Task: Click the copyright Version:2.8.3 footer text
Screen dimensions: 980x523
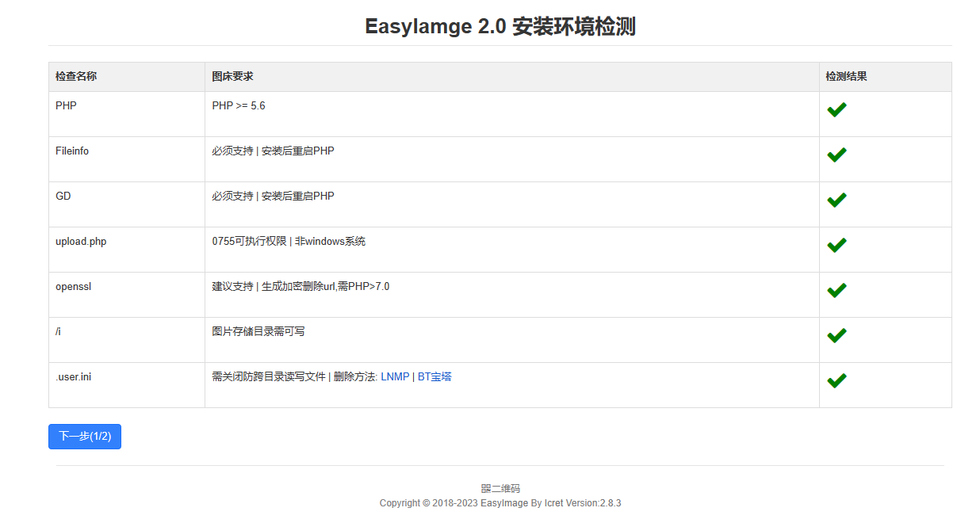Action: (x=500, y=503)
